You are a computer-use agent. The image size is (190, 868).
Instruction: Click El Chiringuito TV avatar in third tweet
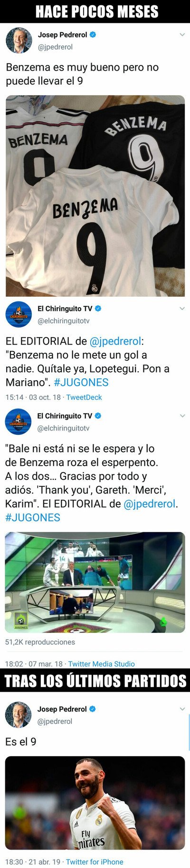[x=19, y=421]
